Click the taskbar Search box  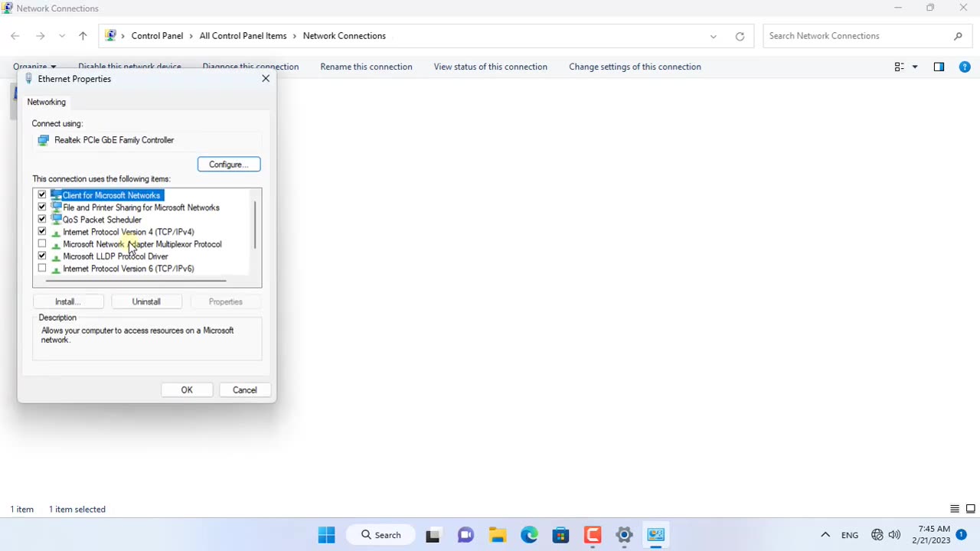pos(381,535)
